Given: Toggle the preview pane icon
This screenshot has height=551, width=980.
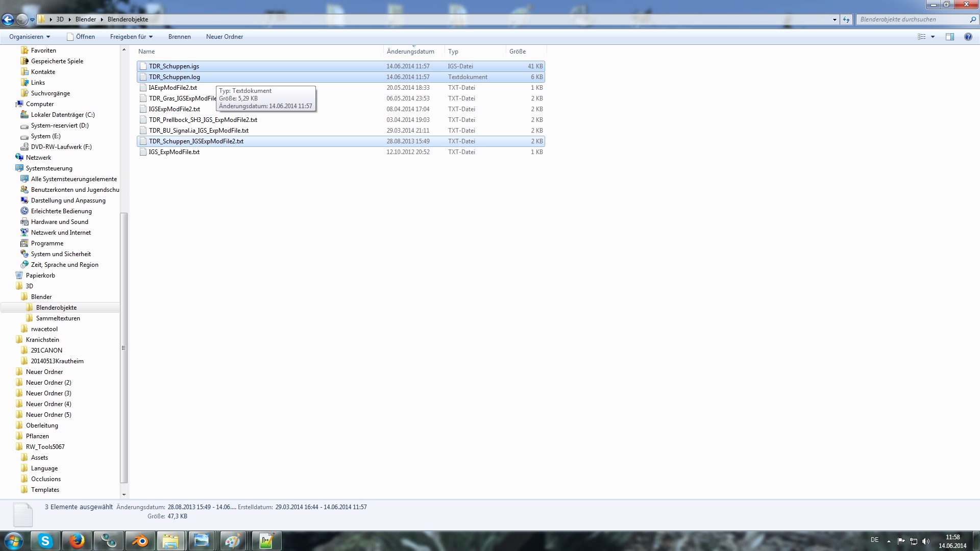Looking at the screenshot, I should tap(949, 37).
